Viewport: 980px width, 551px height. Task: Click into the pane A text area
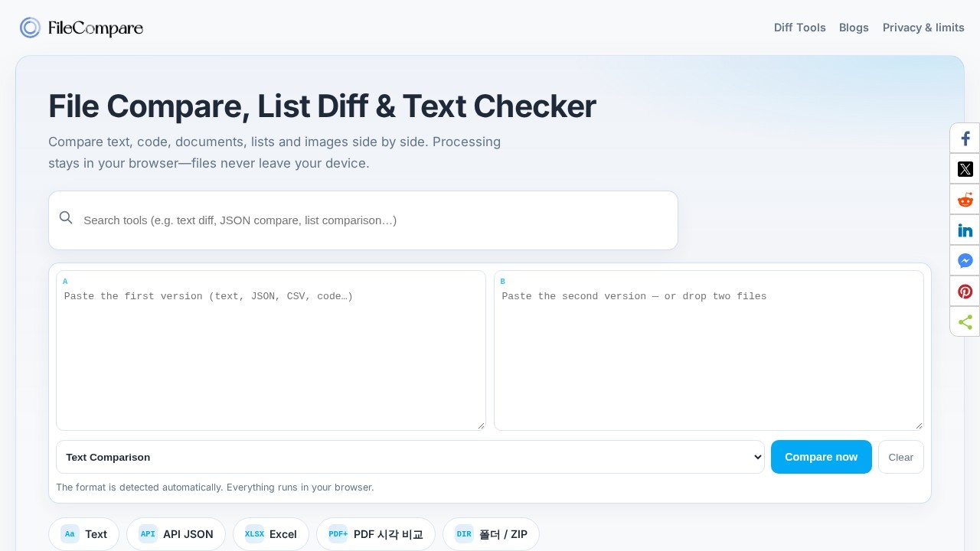click(271, 350)
